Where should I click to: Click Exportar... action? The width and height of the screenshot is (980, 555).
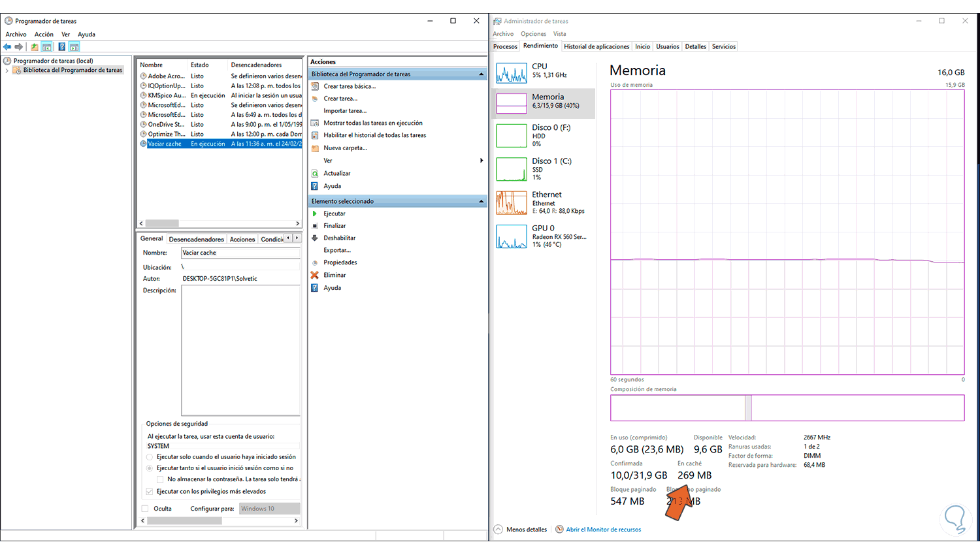(337, 250)
